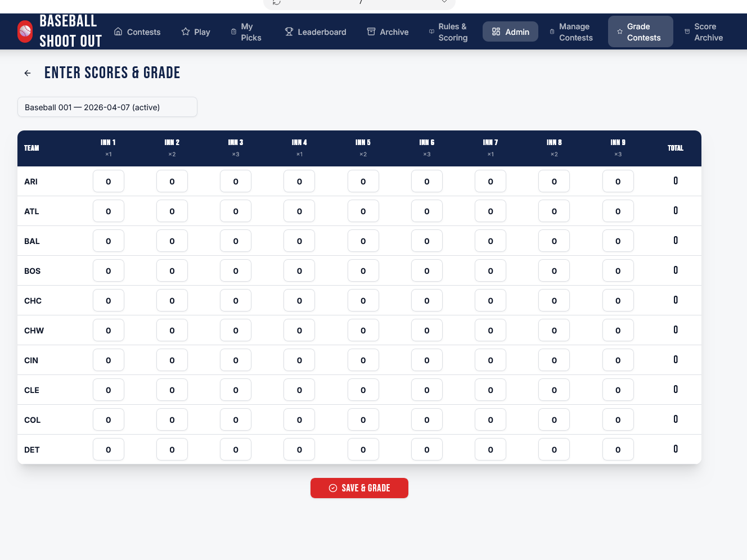
Task: Switch to the Score Archive tab
Action: pyautogui.click(x=708, y=32)
